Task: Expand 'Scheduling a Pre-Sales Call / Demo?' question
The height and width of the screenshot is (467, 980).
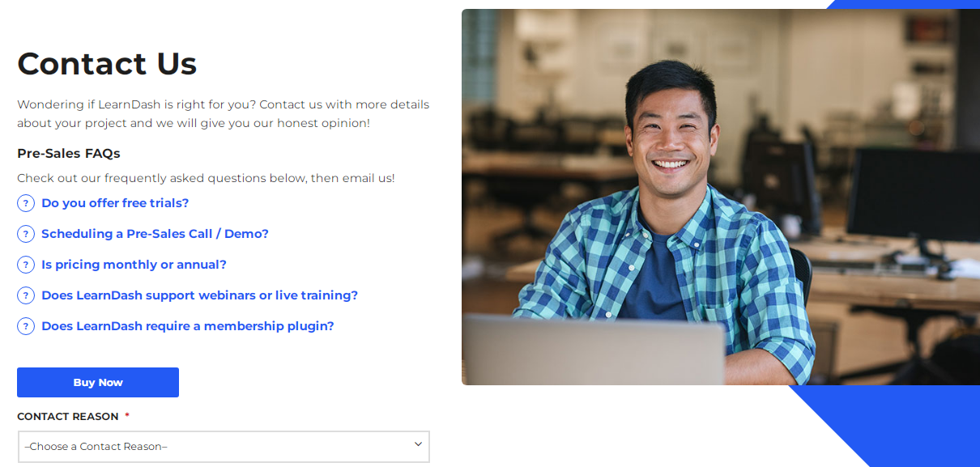Action: [x=155, y=234]
